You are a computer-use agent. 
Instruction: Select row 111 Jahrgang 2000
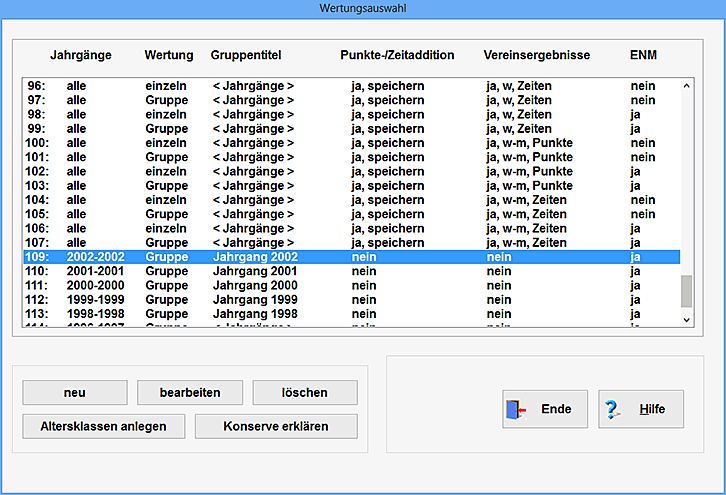point(350,285)
